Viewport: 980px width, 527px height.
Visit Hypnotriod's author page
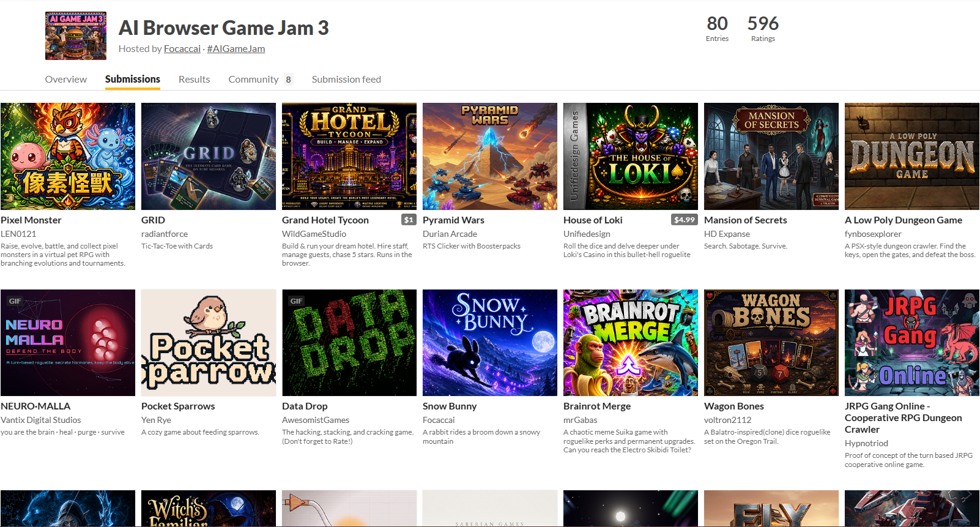click(x=866, y=443)
